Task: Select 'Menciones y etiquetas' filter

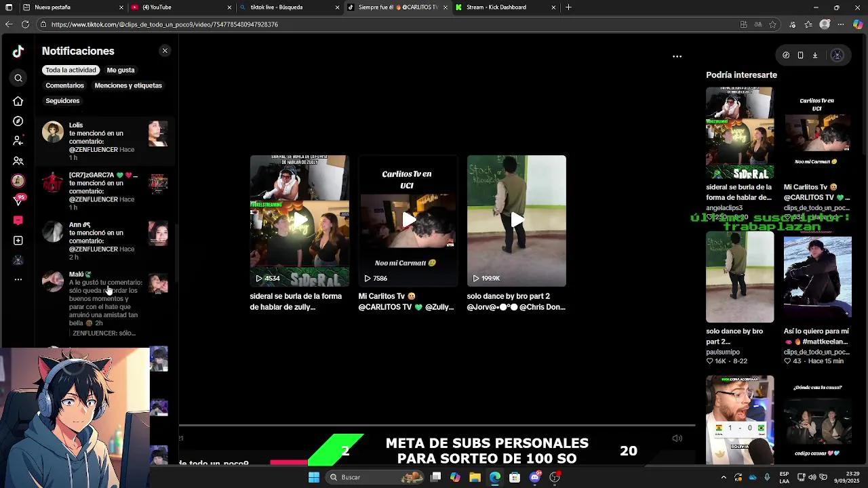Action: 128,85
